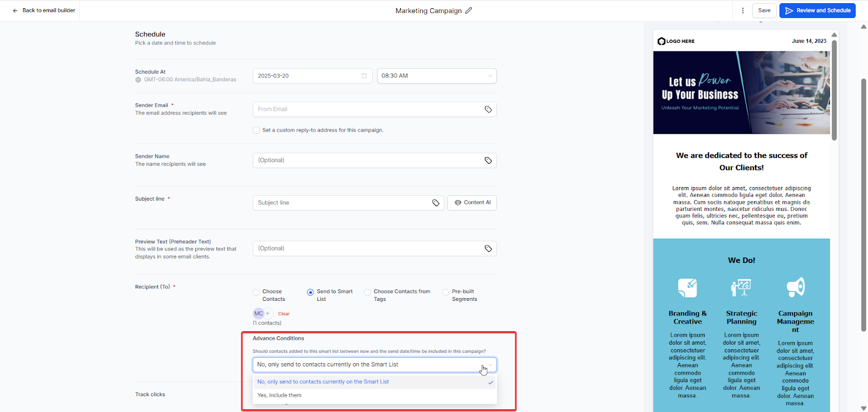Screen dimensions: 868x412
Task: Click Back to email builder link
Action: pyautogui.click(x=44, y=10)
